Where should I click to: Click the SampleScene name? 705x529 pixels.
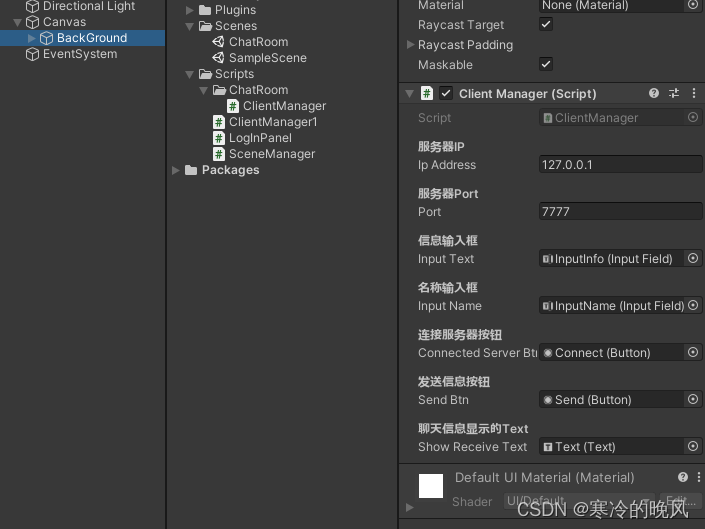coord(268,58)
